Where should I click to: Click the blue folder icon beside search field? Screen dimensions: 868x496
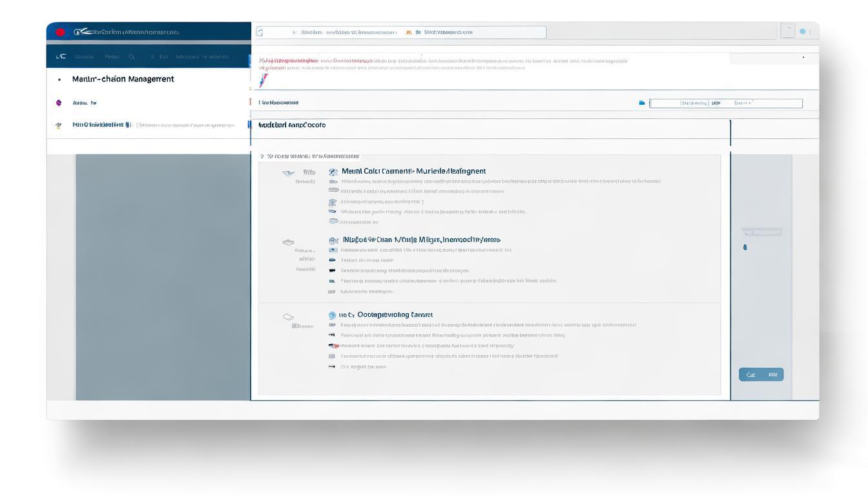pyautogui.click(x=641, y=103)
